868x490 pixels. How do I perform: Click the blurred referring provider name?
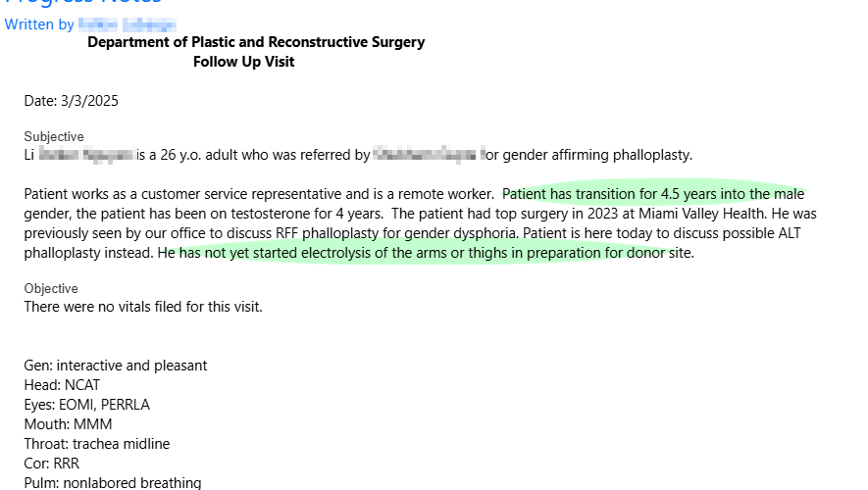[x=429, y=154]
